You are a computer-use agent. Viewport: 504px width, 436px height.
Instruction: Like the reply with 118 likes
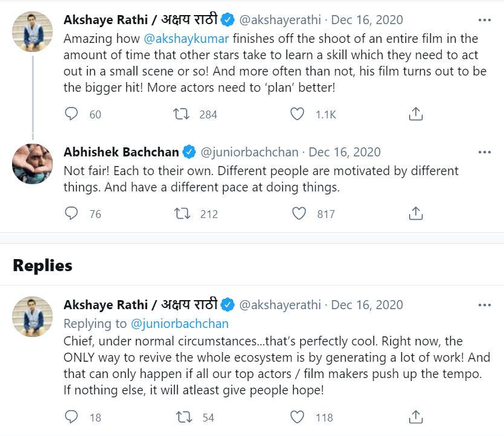pos(297,417)
